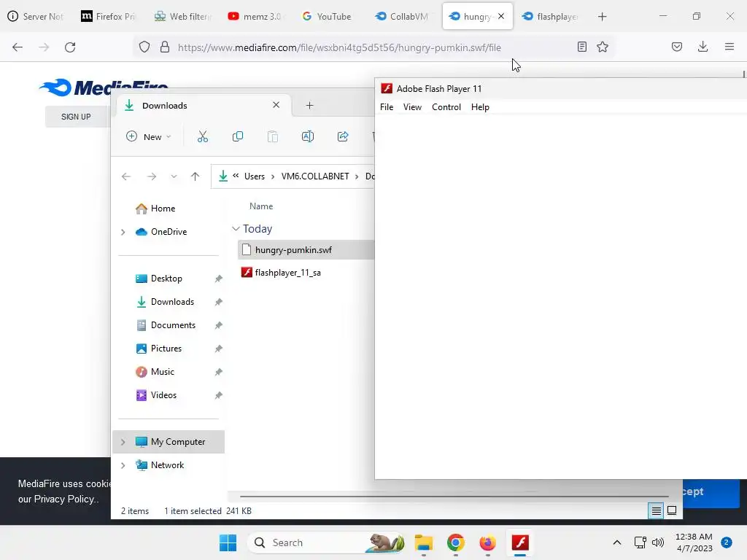Image resolution: width=747 pixels, height=560 pixels.
Task: Expand the OneDrive tree node
Action: (123, 232)
